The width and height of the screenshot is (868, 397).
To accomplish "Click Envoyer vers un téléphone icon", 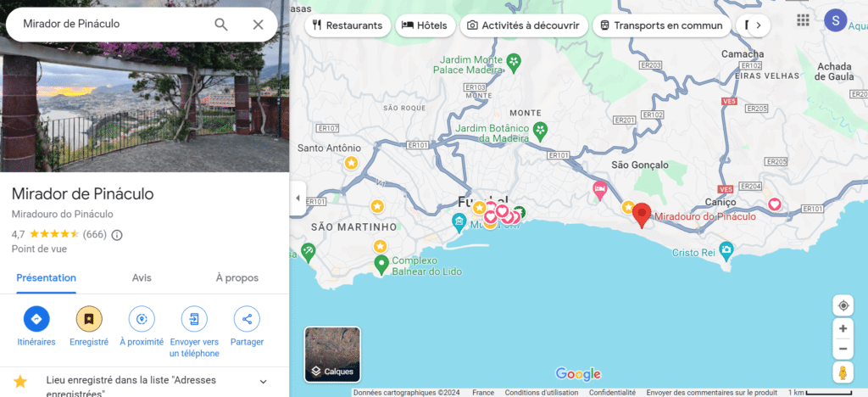I will [x=194, y=319].
